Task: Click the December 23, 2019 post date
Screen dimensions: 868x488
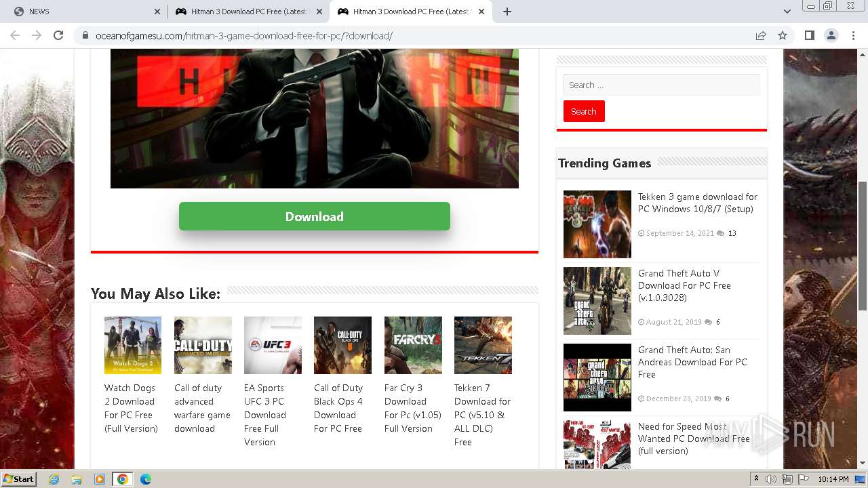Action: [x=679, y=399]
